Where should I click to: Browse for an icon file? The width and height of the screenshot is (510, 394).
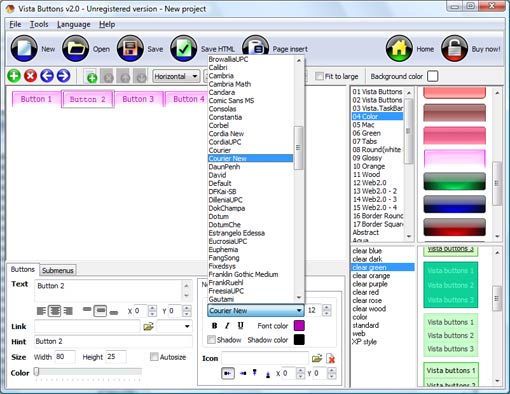(317, 358)
